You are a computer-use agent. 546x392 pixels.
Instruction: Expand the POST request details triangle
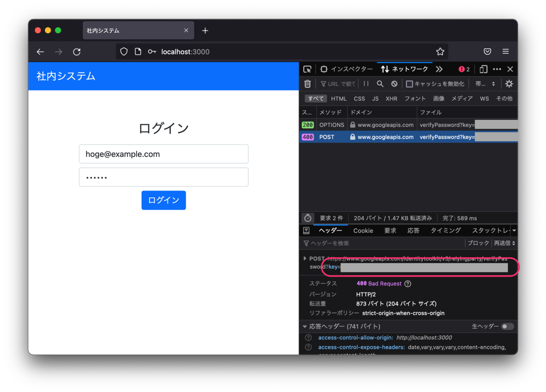click(x=305, y=258)
